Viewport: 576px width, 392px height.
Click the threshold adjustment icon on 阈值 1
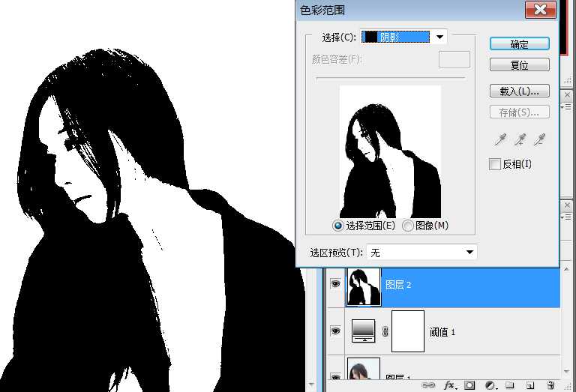(363, 331)
